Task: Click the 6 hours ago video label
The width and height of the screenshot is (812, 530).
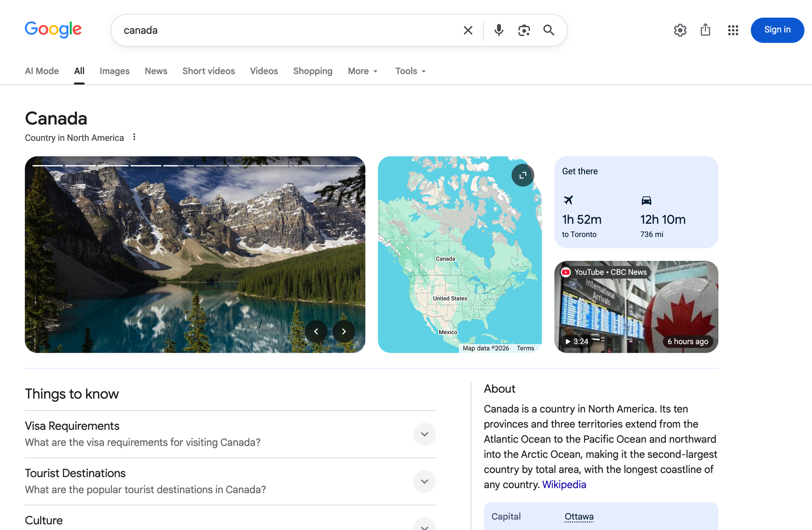Action: (x=688, y=341)
